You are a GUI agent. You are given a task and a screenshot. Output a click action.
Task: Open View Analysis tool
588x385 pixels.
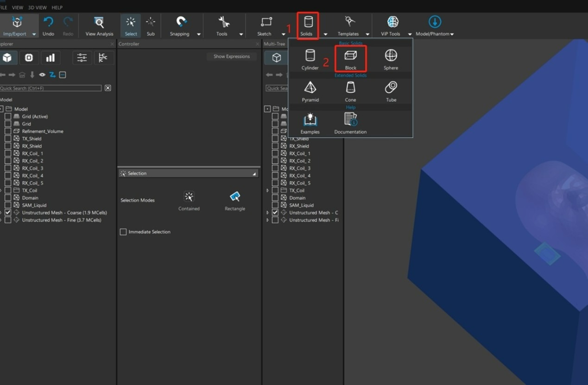(99, 25)
